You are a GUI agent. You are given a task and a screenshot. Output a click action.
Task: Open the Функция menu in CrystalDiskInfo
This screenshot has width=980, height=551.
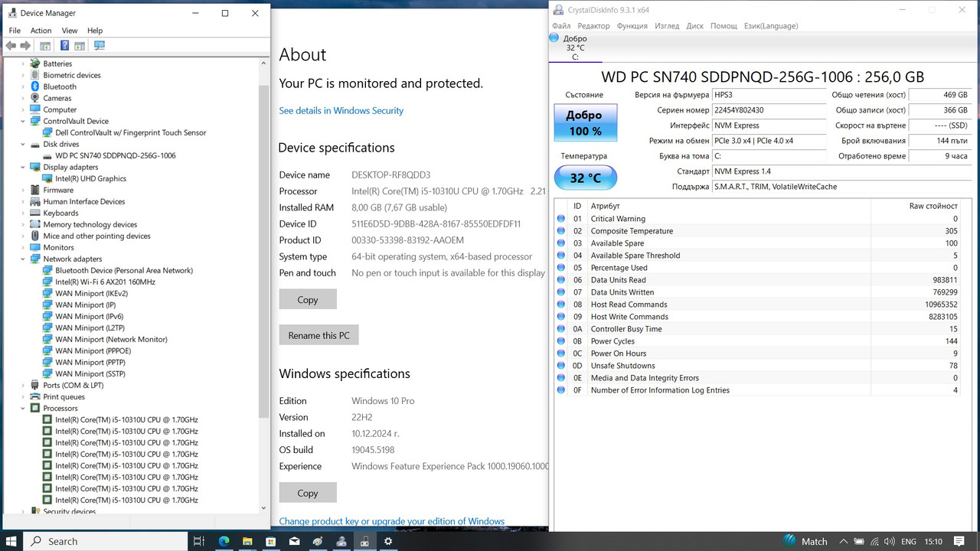click(x=632, y=25)
